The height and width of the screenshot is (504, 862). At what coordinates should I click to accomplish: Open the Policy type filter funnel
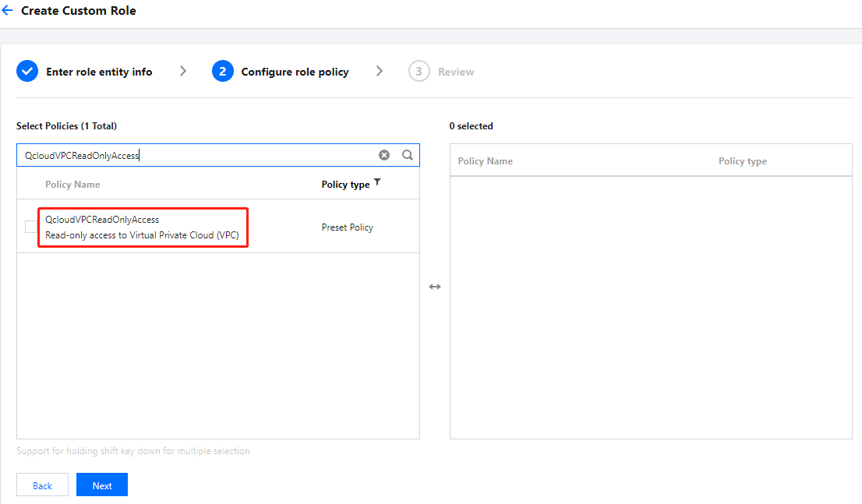tap(377, 182)
